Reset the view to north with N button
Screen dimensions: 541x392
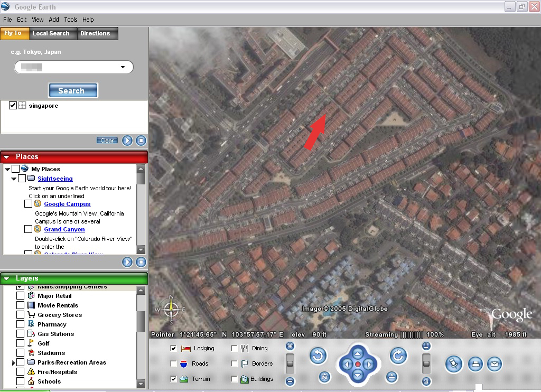(324, 377)
